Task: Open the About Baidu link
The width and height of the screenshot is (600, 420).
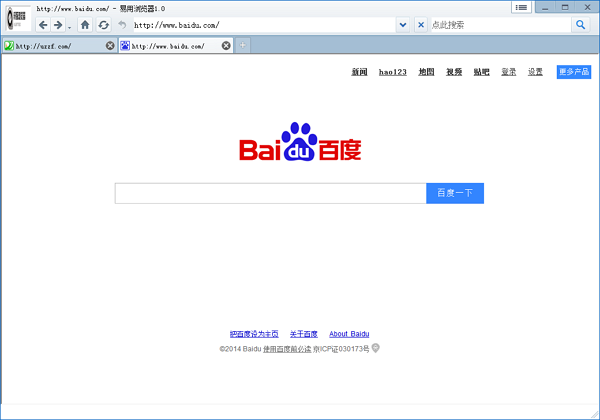Action: (x=349, y=334)
